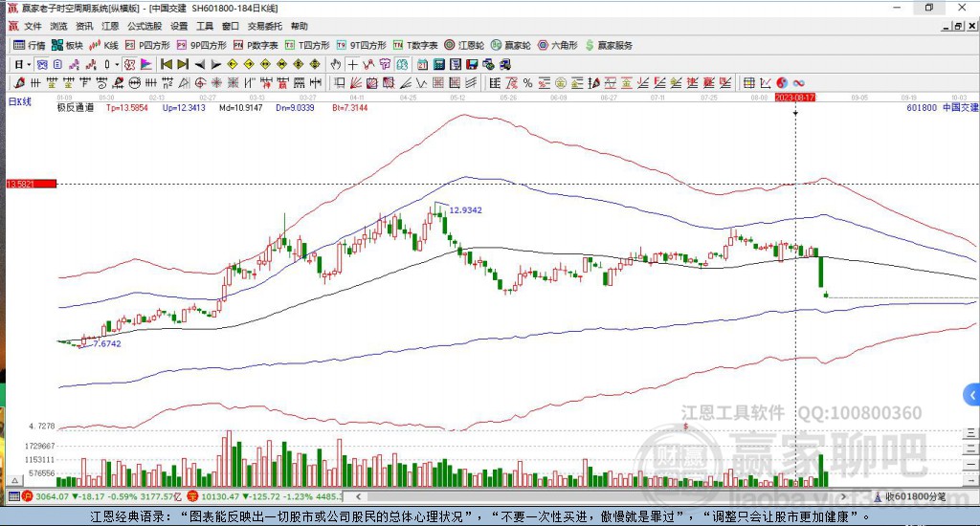This screenshot has width=980, height=526.
Task: Click the red pencil drawing icon
Action: point(19,82)
